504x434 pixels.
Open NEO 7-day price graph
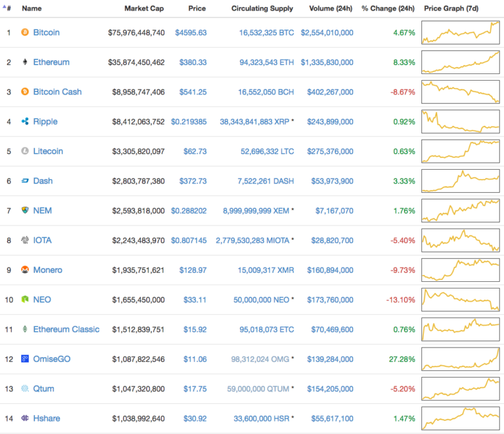pyautogui.click(x=460, y=300)
